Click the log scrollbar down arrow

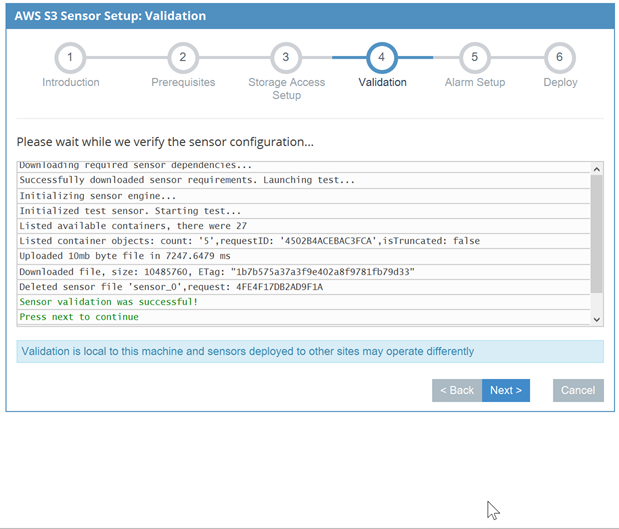596,319
